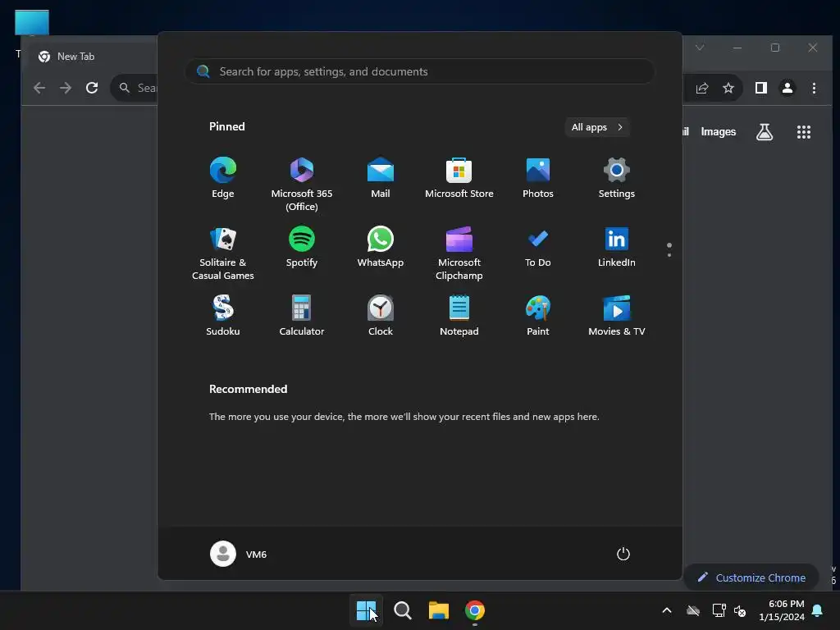Go back in Chrome
This screenshot has height=630, width=840.
click(x=39, y=88)
